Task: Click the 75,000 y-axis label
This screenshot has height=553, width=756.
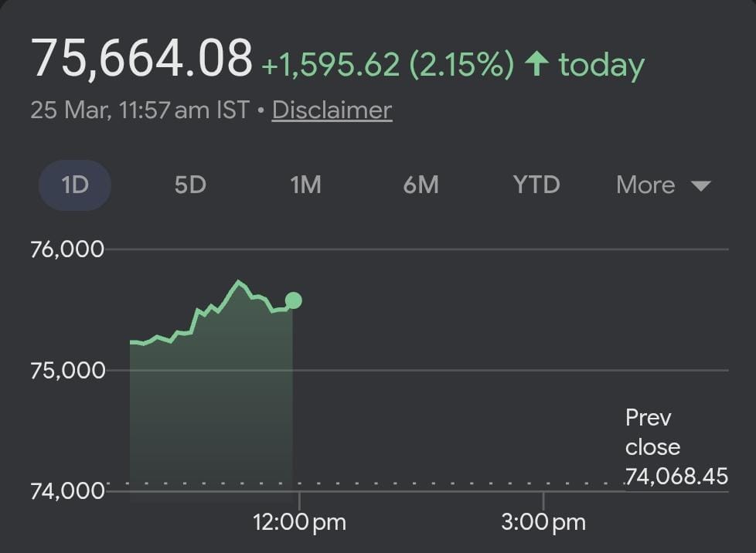Action: click(x=66, y=370)
